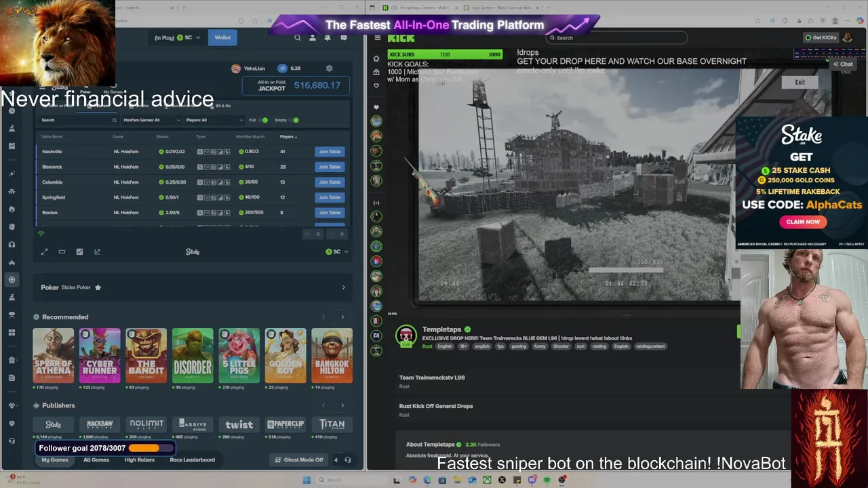Screen dimensions: 868x488
Task: Expand Poker Stake Poker chevron
Action: 343,287
